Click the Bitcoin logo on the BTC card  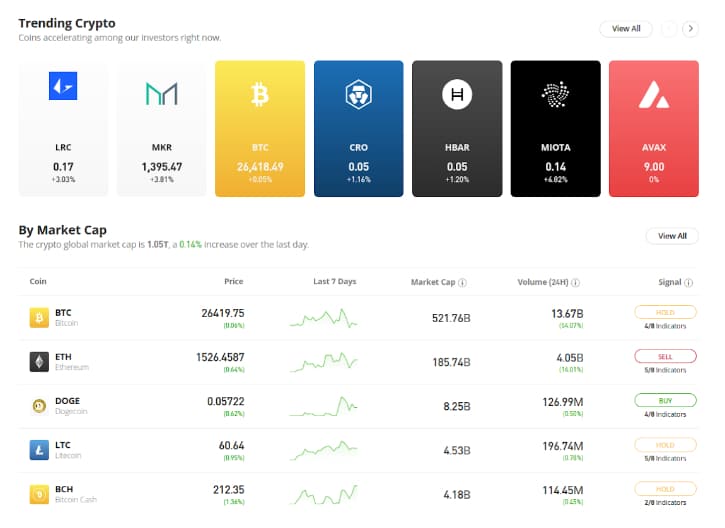(259, 94)
